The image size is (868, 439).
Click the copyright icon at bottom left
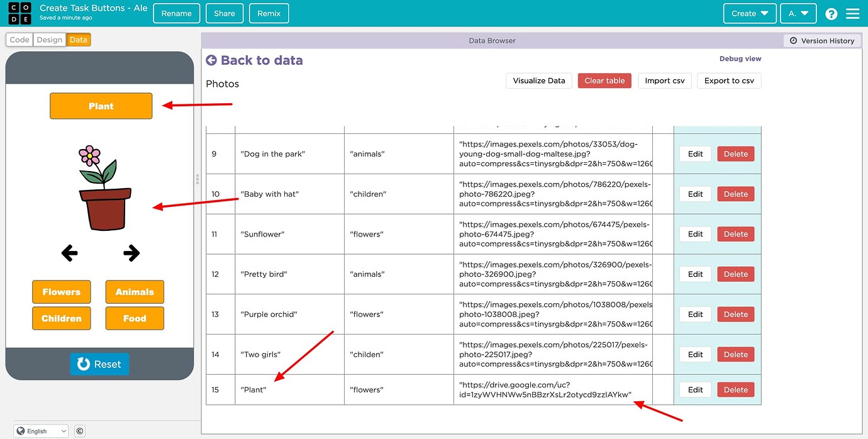click(79, 431)
